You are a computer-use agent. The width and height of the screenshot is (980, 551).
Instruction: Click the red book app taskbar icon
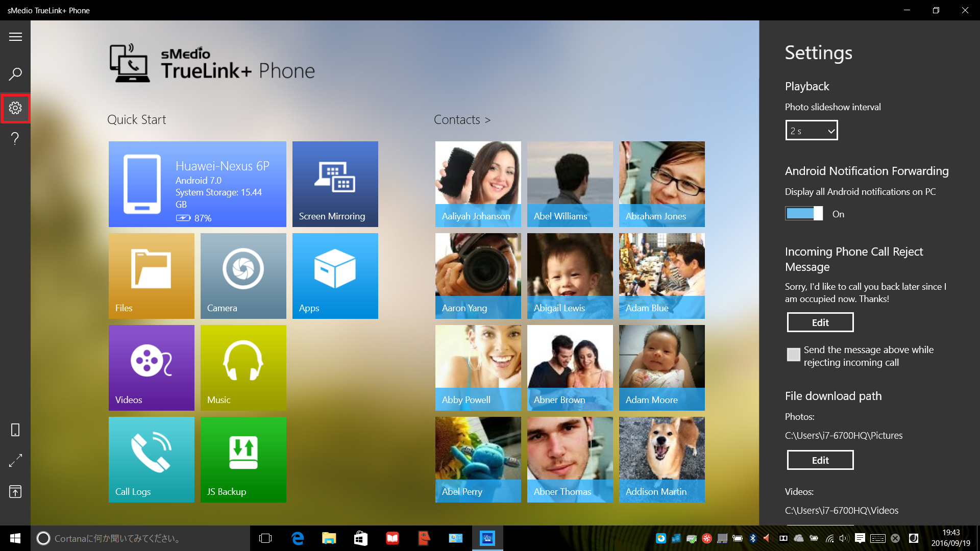point(393,538)
